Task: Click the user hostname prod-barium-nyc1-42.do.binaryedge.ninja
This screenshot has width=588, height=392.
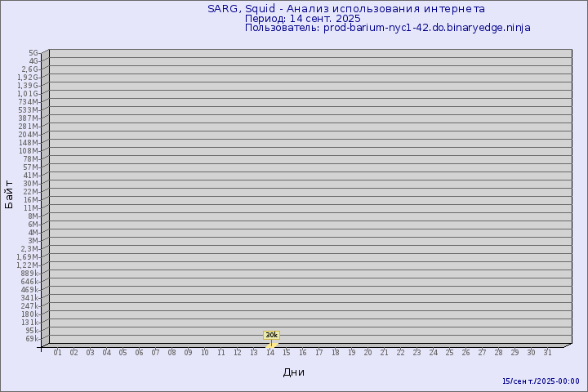Action: (x=387, y=28)
